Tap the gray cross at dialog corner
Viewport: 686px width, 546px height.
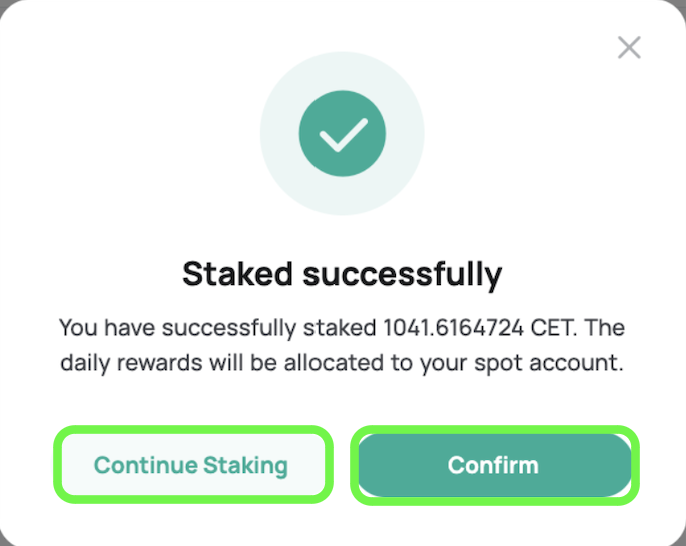pyautogui.click(x=629, y=47)
